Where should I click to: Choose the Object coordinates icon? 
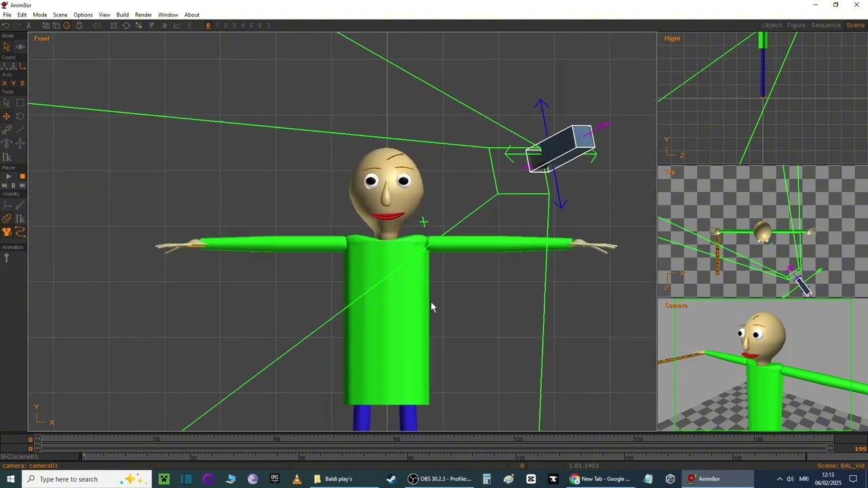click(x=13, y=66)
